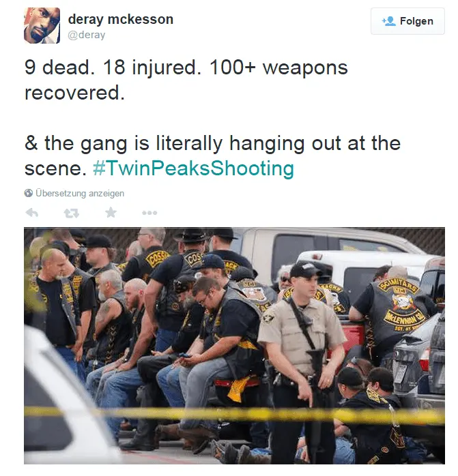Click the globe icon beside Übersetzung anzeigen
Viewport: 458px width, 476px height.
(x=29, y=193)
